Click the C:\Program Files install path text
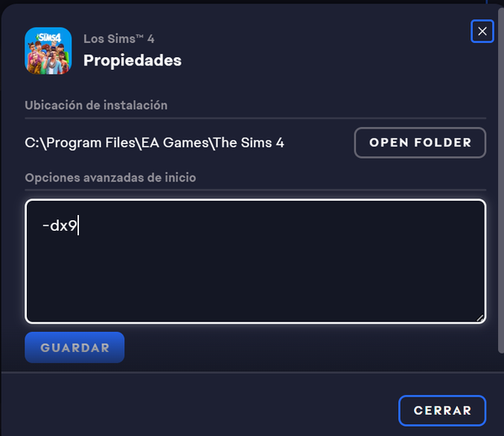 coord(155,143)
